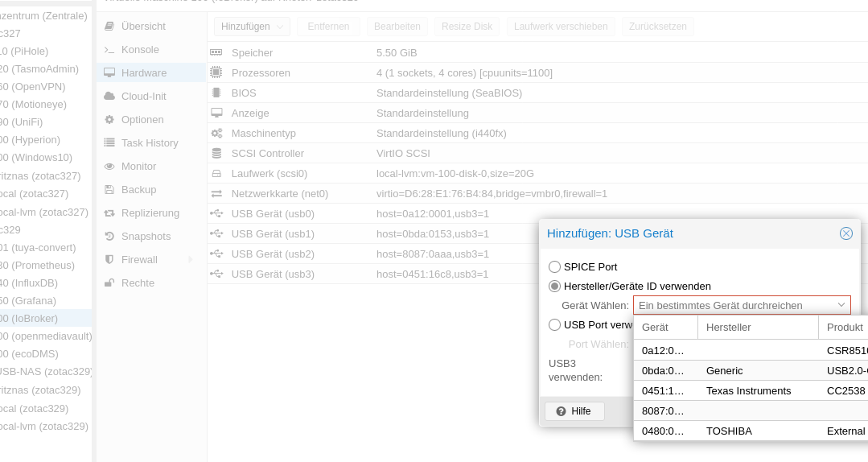Image resolution: width=868 pixels, height=462 pixels.
Task: Click the Entfernen button
Action: [x=328, y=26]
